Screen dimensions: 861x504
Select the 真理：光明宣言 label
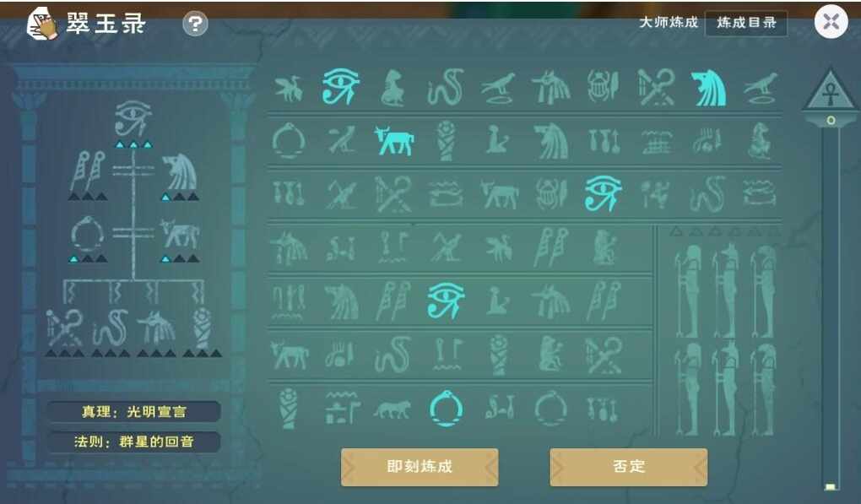pos(134,412)
